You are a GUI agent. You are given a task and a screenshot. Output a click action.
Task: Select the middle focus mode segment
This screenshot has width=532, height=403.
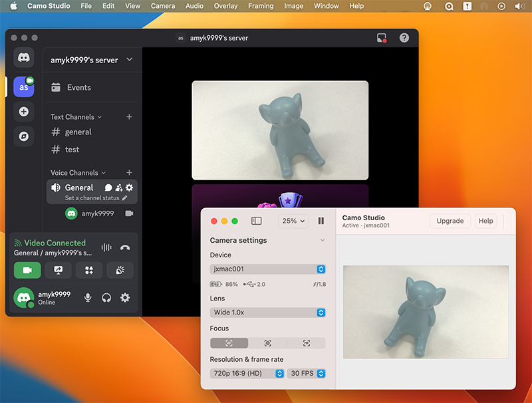click(x=268, y=343)
